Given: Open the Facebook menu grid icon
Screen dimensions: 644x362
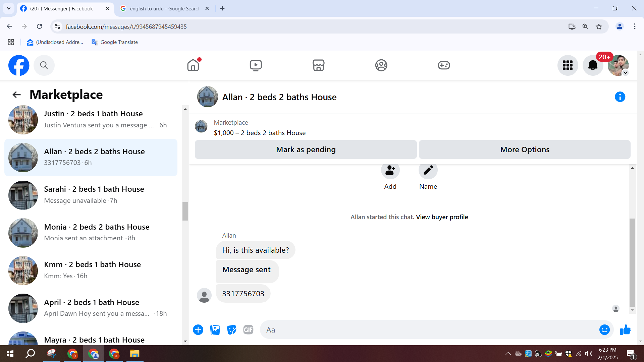Looking at the screenshot, I should tap(568, 65).
